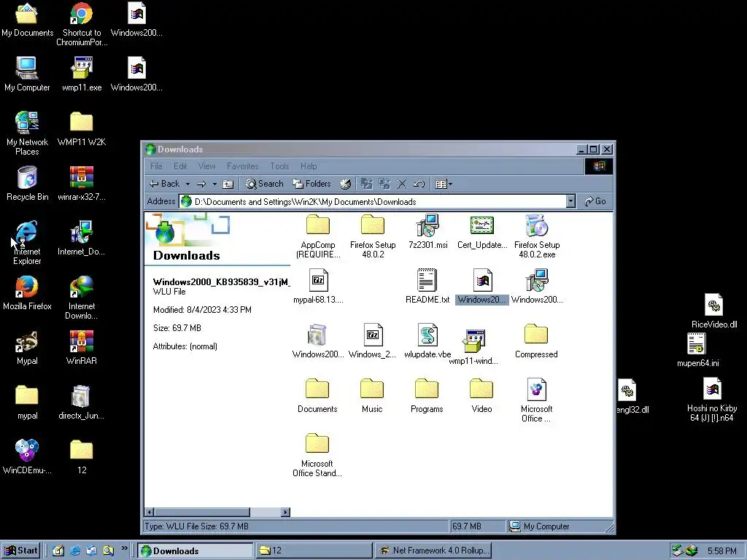Screen dimensions: 747x560
Task: Go Back in the Downloads window
Action: tap(164, 184)
